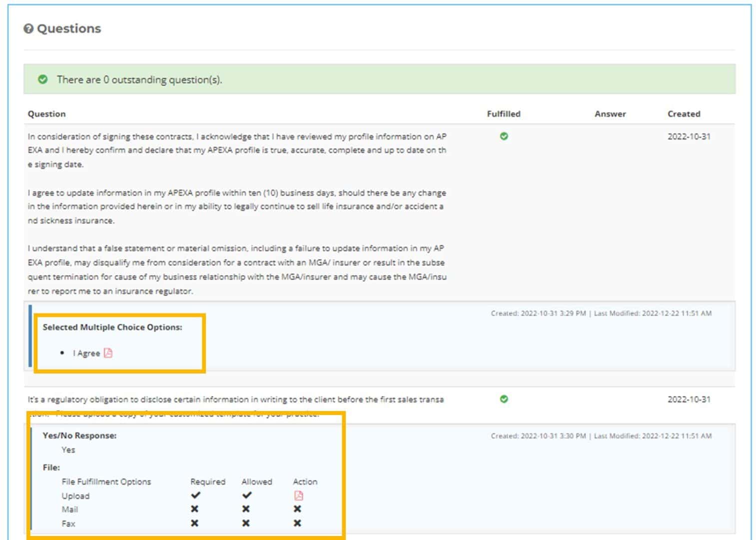Click the Mail Allowed X mark
This screenshot has width=756, height=540.
point(246,509)
